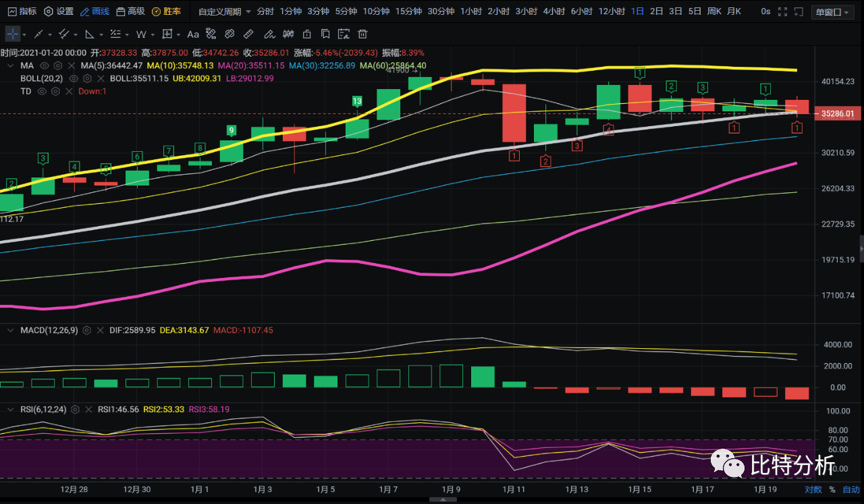Select the ruler measurement tool
The image size is (864, 504).
pyautogui.click(x=248, y=34)
